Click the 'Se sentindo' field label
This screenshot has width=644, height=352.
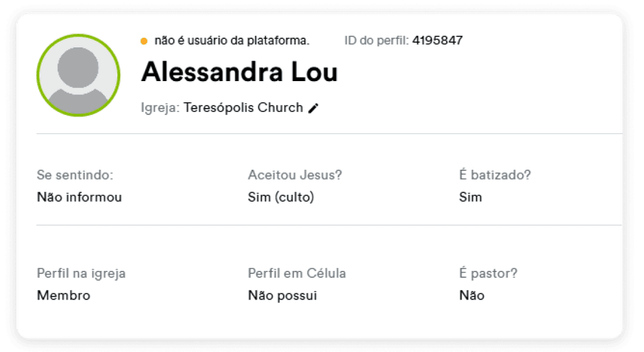coord(75,175)
